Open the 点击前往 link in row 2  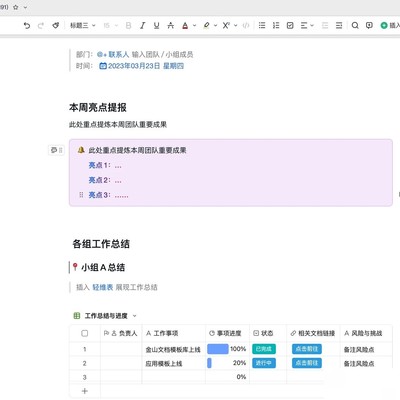tap(307, 363)
